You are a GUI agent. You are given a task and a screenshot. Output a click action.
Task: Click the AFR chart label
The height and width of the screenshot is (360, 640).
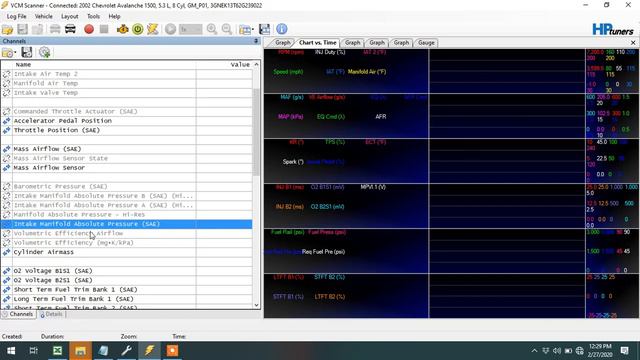click(x=381, y=117)
